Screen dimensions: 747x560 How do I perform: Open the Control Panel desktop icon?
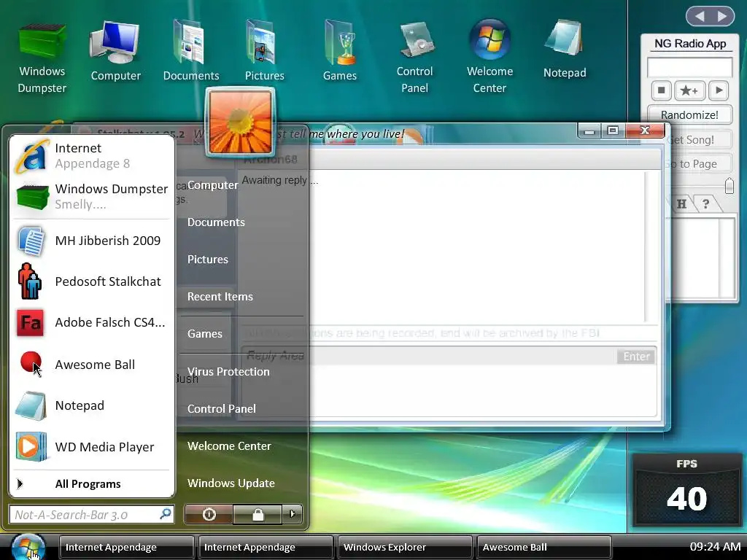[x=414, y=58]
